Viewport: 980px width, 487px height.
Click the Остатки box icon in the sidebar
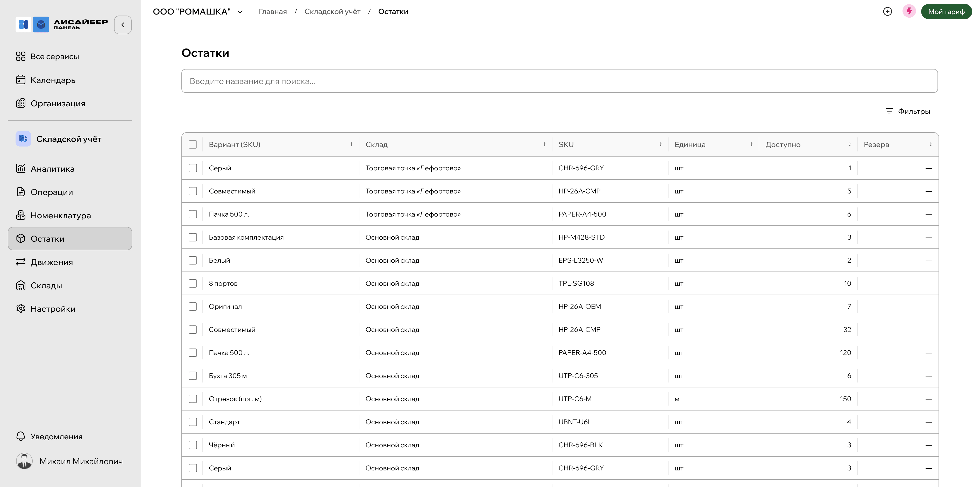click(x=20, y=238)
